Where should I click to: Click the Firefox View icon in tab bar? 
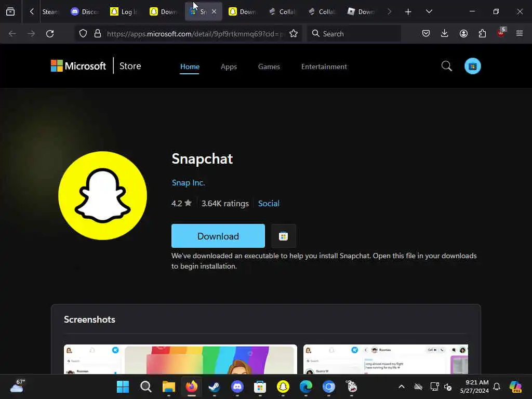(10, 11)
